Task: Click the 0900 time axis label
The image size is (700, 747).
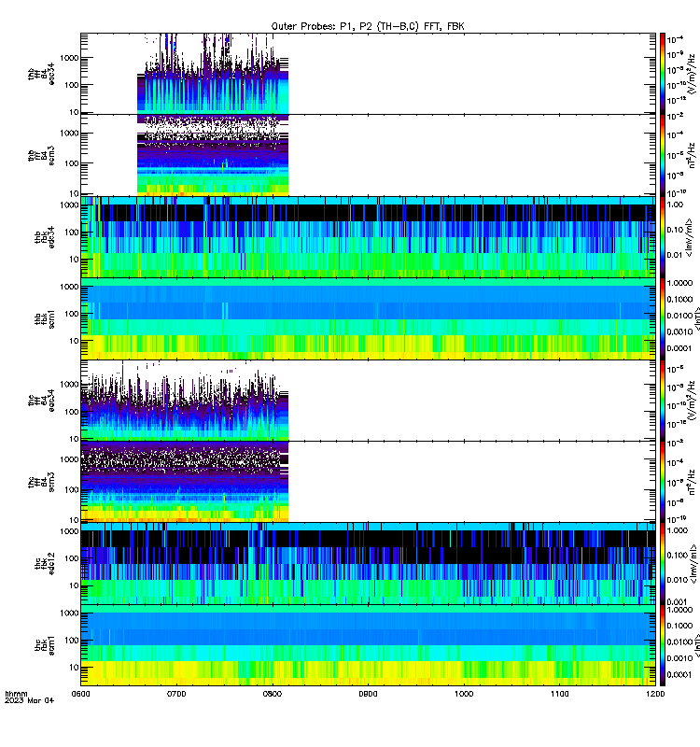Action: click(368, 694)
